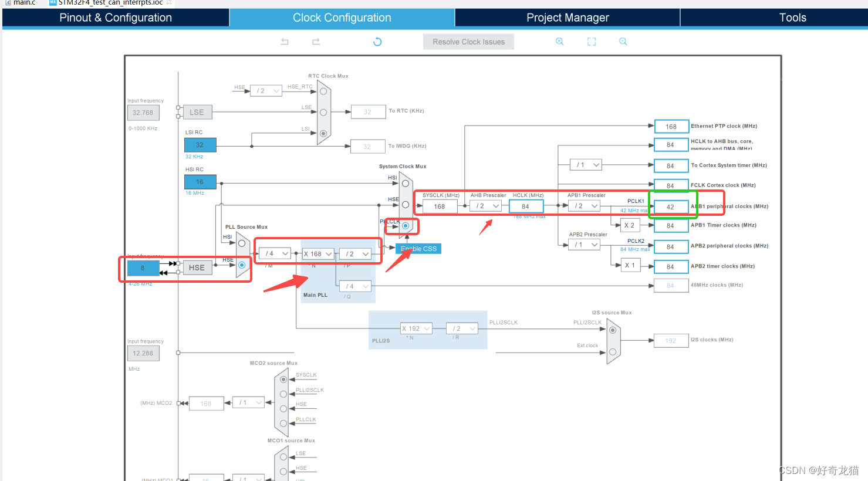Zoom out of the clock diagram
This screenshot has height=481, width=868.
[623, 42]
